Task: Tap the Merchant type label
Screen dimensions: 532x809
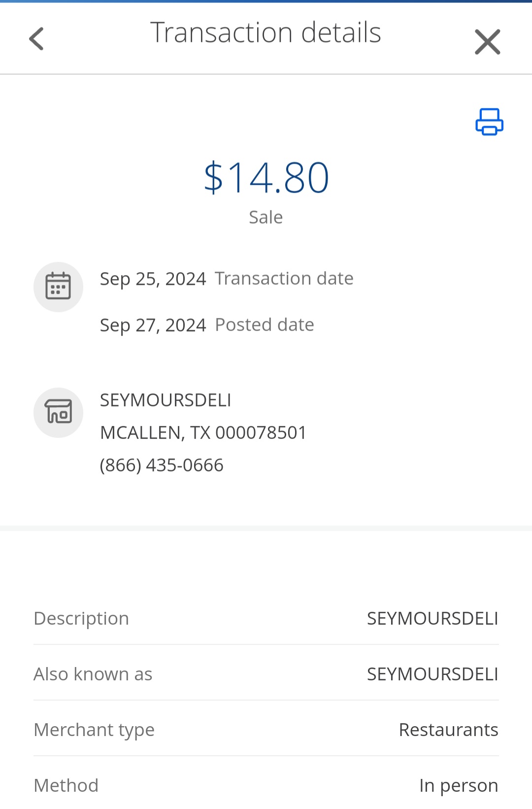Action: pos(94,730)
